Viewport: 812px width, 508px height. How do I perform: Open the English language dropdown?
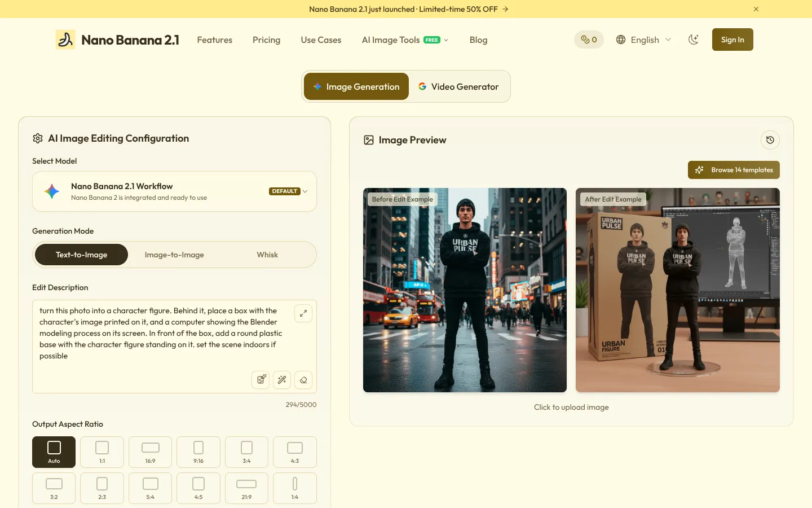click(x=644, y=40)
